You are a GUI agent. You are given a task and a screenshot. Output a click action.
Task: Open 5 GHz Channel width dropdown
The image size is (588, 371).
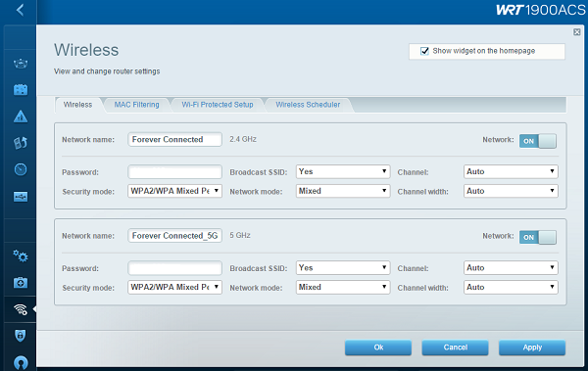click(x=511, y=288)
